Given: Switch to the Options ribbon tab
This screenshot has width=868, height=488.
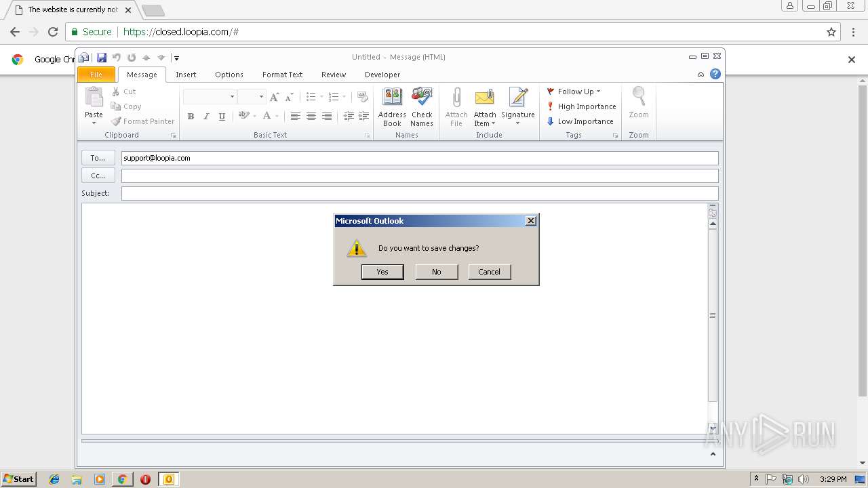Looking at the screenshot, I should point(229,75).
